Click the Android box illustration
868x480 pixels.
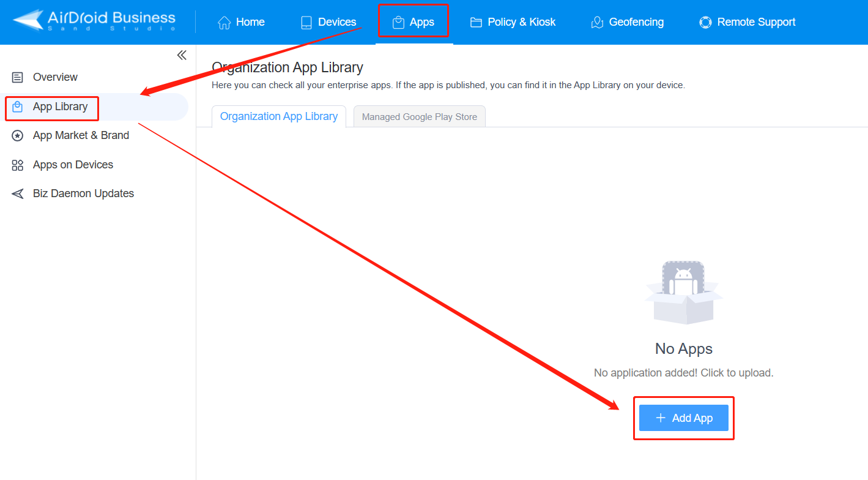click(683, 292)
